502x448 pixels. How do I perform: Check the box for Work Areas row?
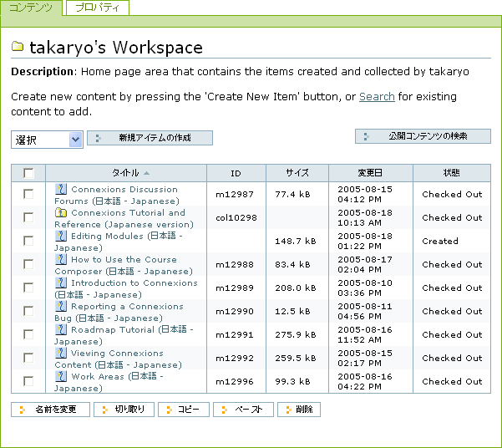click(x=28, y=381)
